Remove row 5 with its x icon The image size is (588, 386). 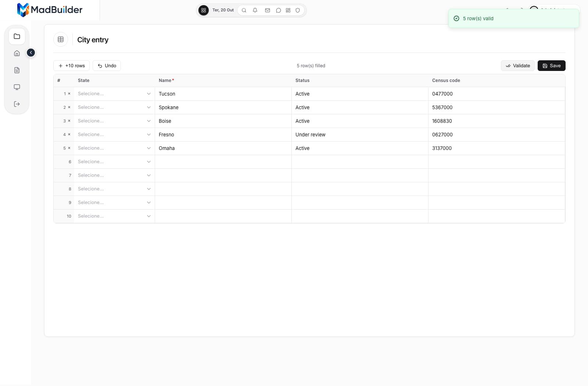tap(69, 148)
